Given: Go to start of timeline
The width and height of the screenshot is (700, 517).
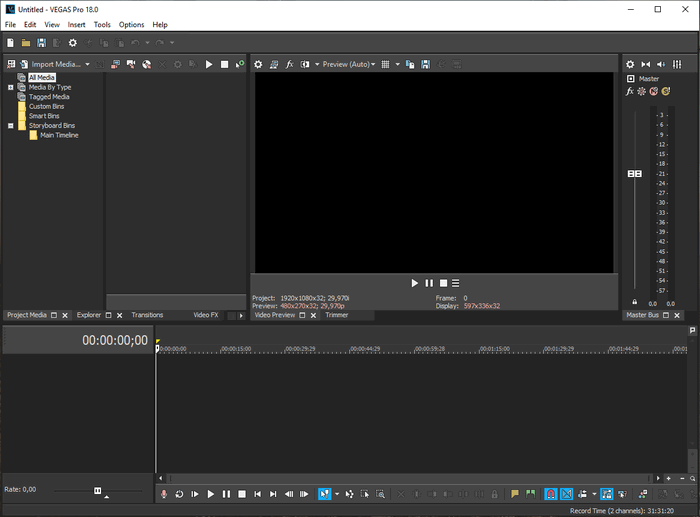Looking at the screenshot, I should (258, 494).
